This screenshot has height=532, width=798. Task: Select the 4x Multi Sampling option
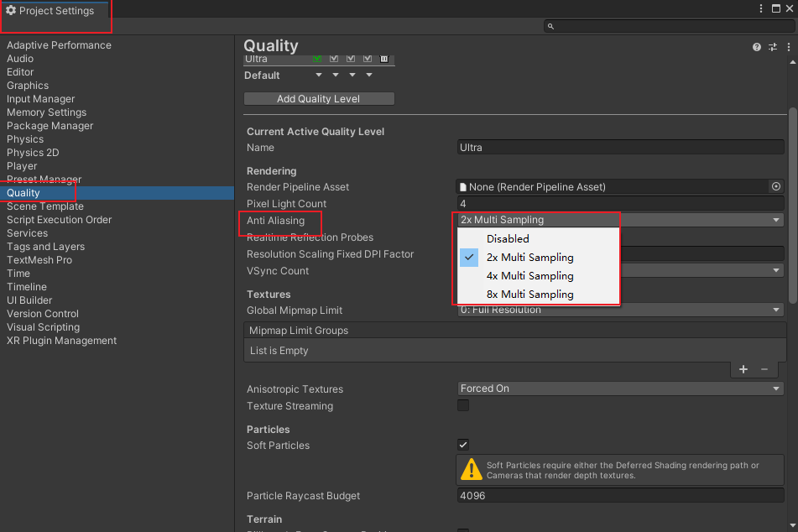click(x=539, y=276)
